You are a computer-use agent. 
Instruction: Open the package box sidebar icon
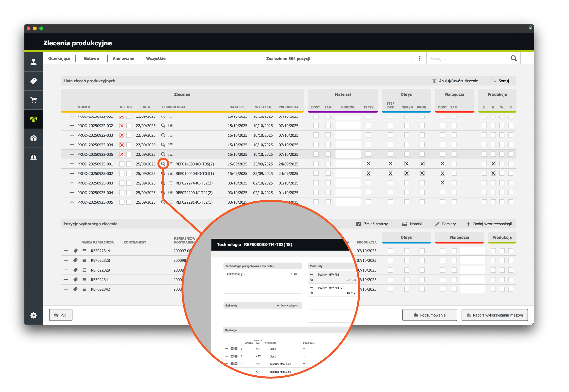pyautogui.click(x=34, y=138)
